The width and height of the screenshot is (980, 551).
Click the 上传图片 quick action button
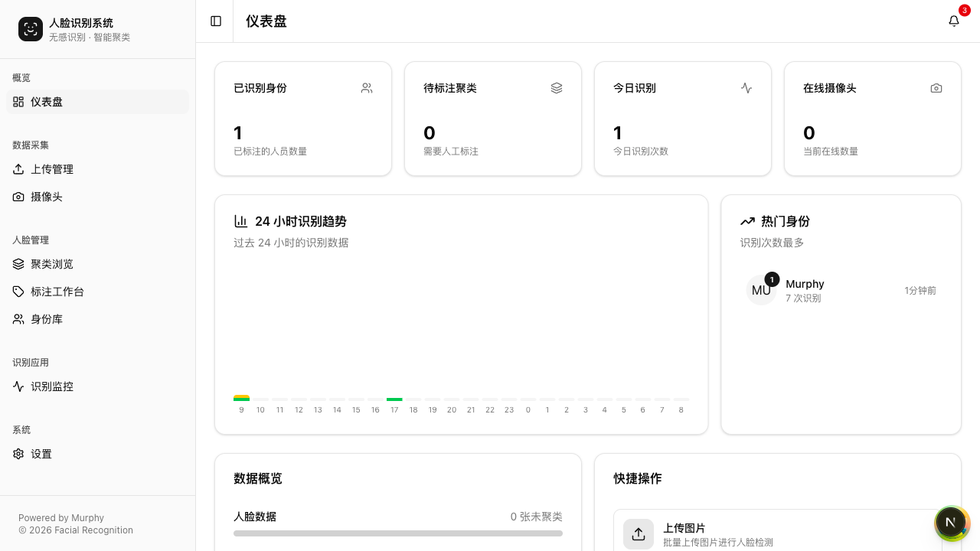[x=777, y=533]
